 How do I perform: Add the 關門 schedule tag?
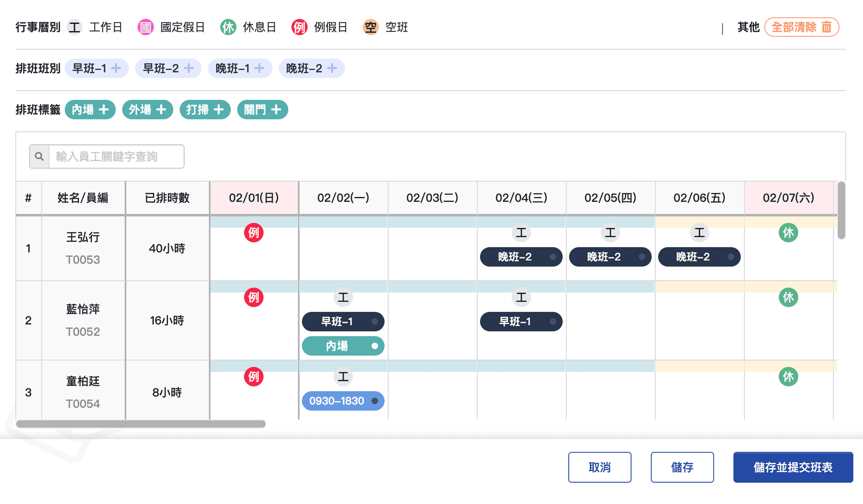[276, 110]
